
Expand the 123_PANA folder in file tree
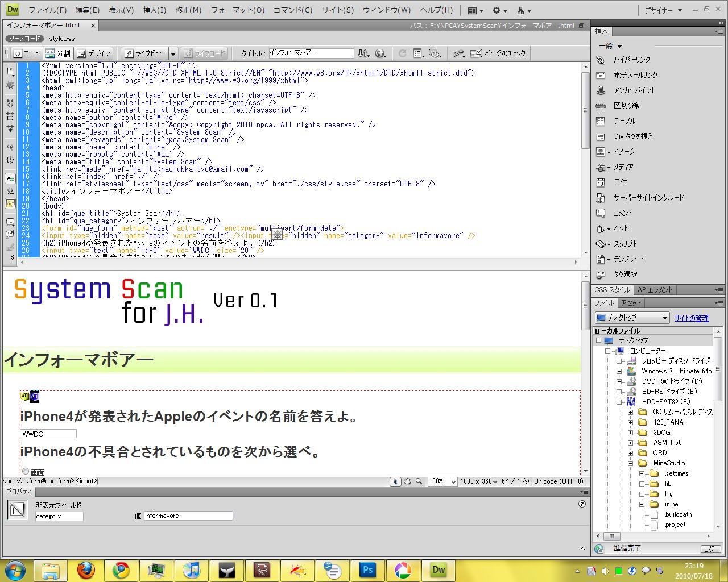[x=630, y=422]
